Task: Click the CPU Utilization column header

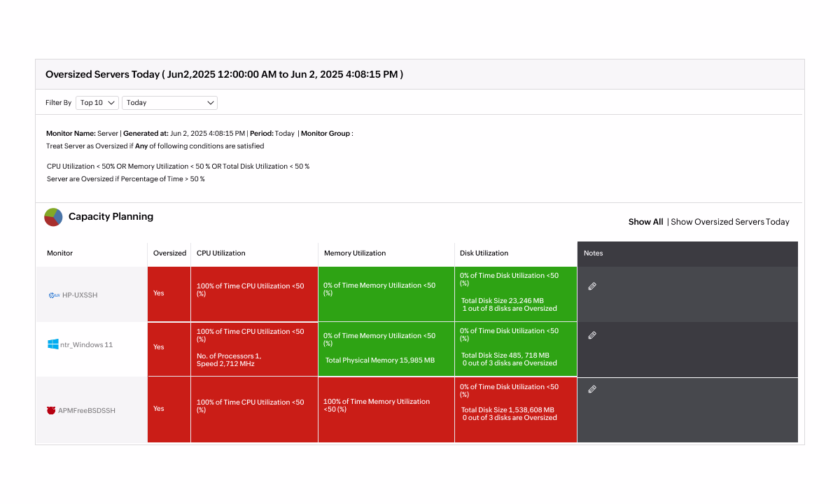Action: point(221,253)
